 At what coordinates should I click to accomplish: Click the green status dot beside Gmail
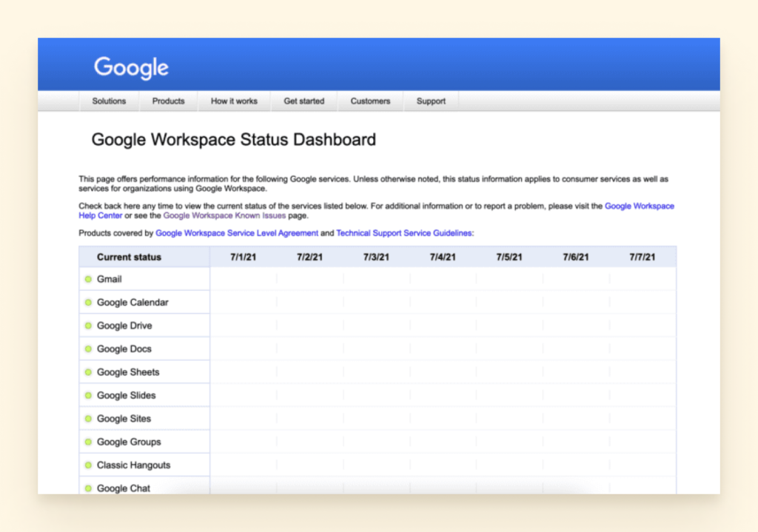click(x=88, y=279)
